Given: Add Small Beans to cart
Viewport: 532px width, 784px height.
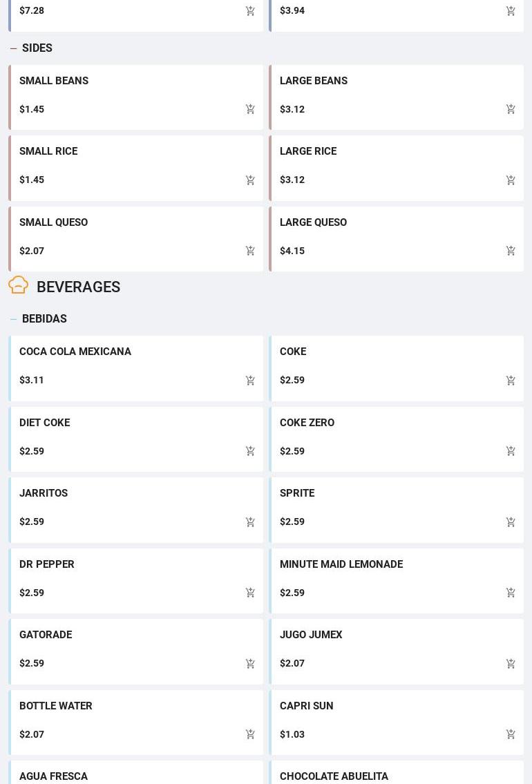Looking at the screenshot, I should click(250, 109).
